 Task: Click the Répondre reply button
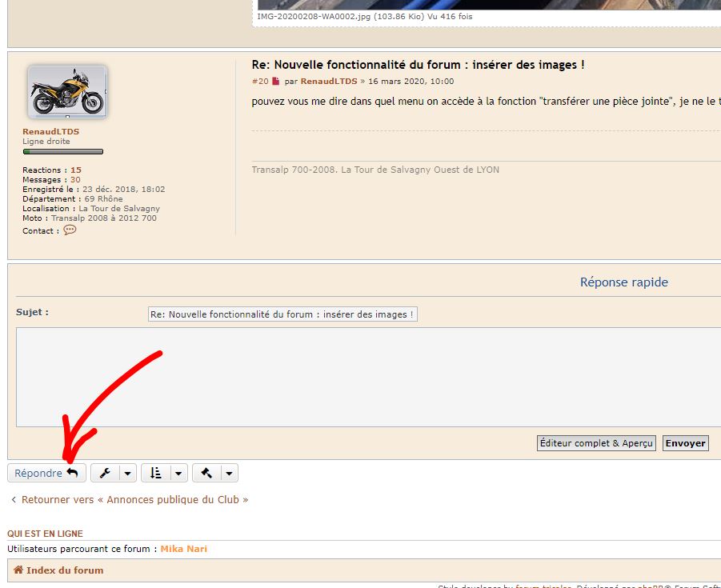tap(46, 473)
